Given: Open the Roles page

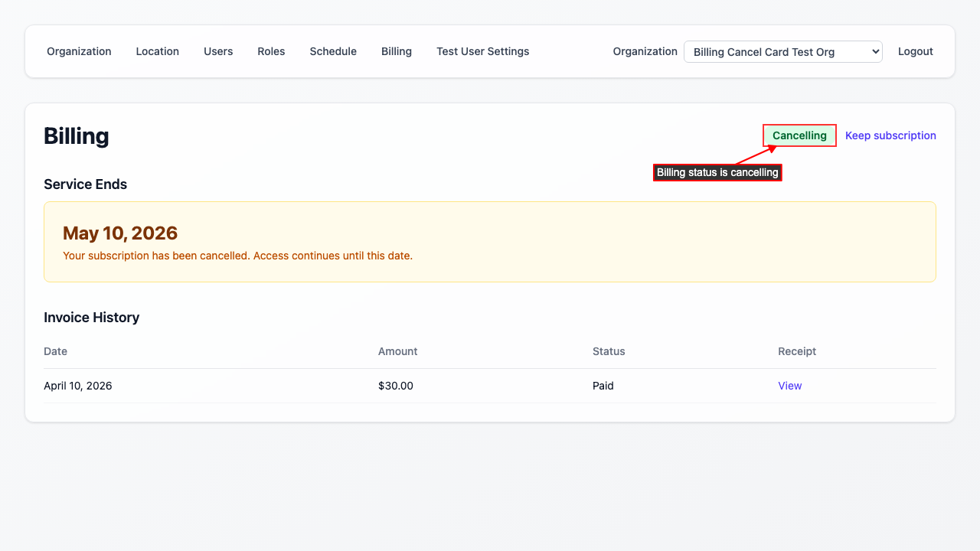Looking at the screenshot, I should tap(271, 51).
